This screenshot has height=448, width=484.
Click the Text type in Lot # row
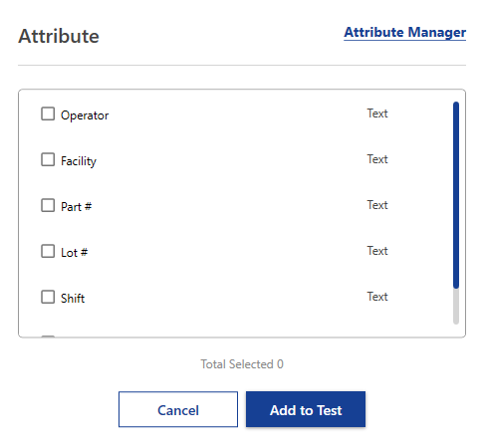click(x=377, y=251)
